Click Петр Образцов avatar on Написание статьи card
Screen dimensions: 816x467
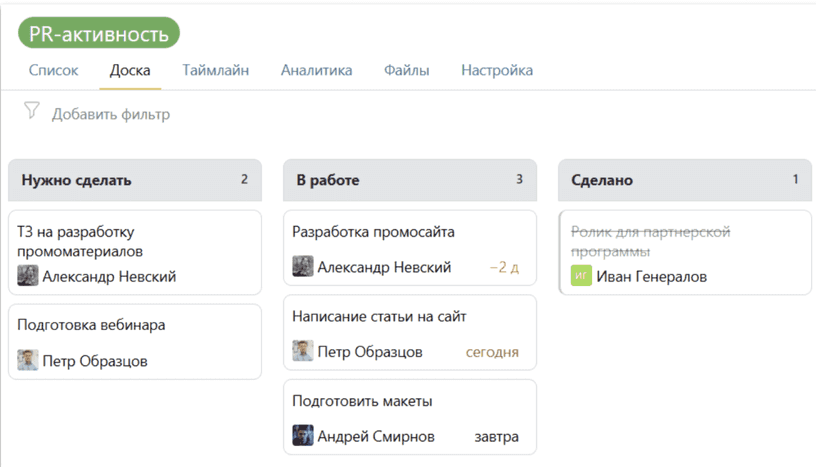303,351
